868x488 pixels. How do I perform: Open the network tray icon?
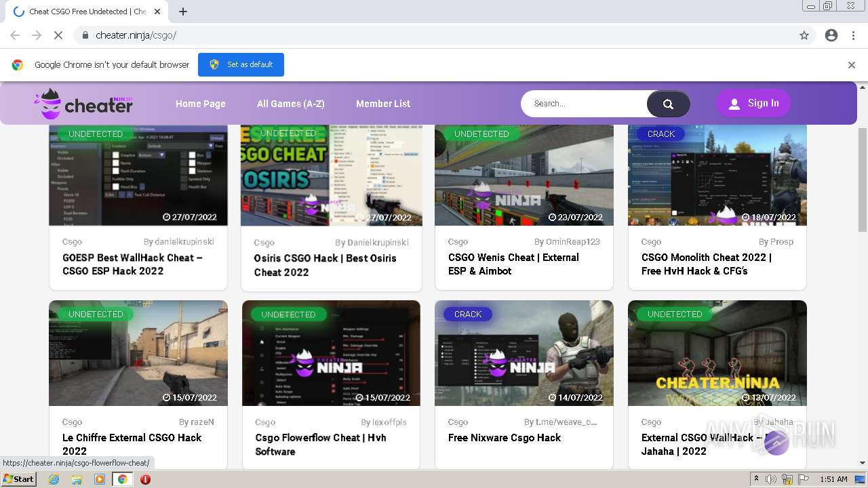[x=787, y=479]
